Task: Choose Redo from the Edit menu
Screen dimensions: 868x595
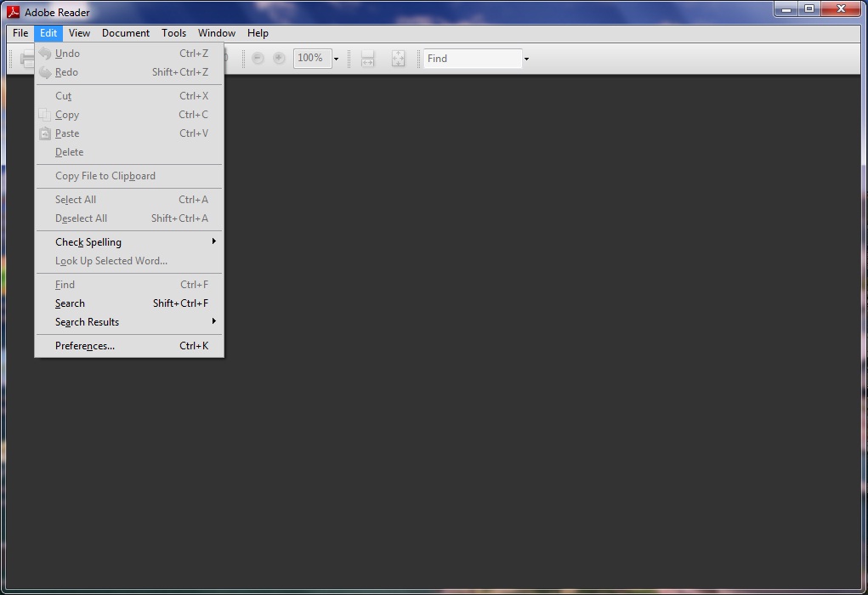Action: [x=129, y=72]
